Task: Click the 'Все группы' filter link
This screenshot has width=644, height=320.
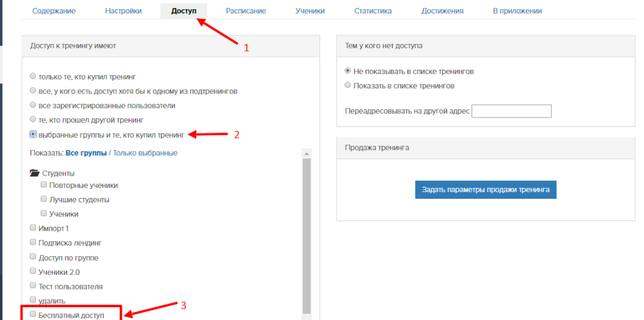Action: [86, 153]
